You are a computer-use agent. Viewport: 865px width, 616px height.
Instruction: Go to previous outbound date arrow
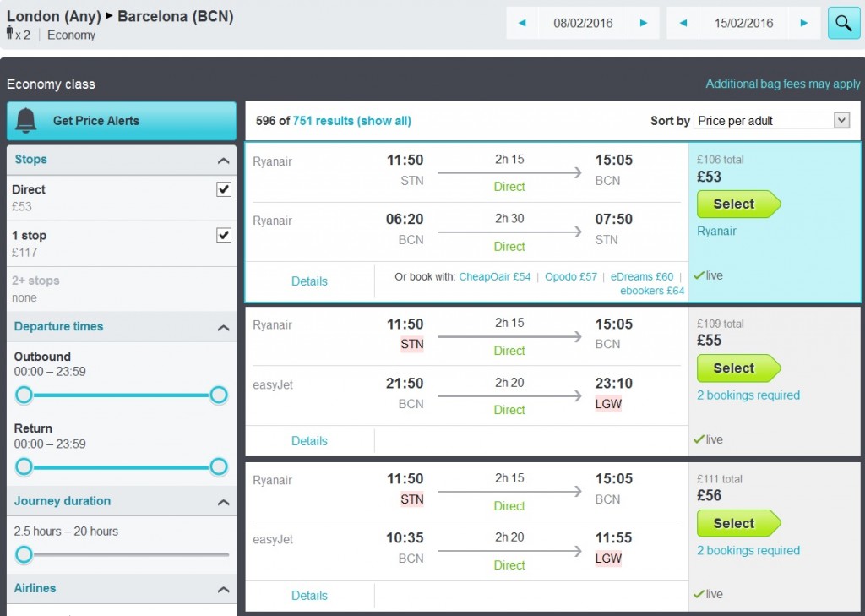coord(522,23)
